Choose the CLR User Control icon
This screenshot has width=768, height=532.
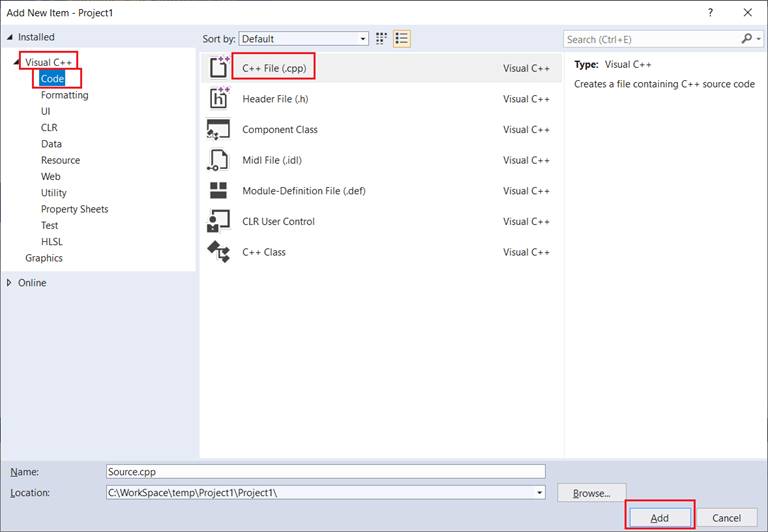coord(218,221)
